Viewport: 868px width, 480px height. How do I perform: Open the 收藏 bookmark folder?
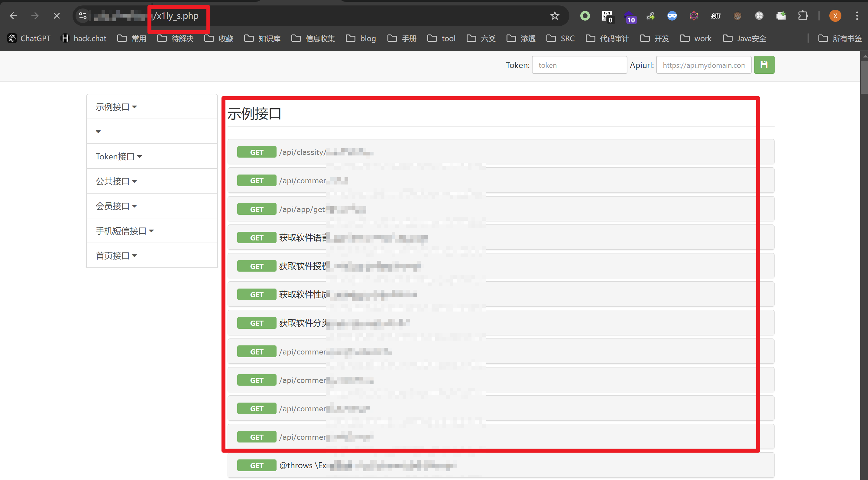click(x=219, y=38)
